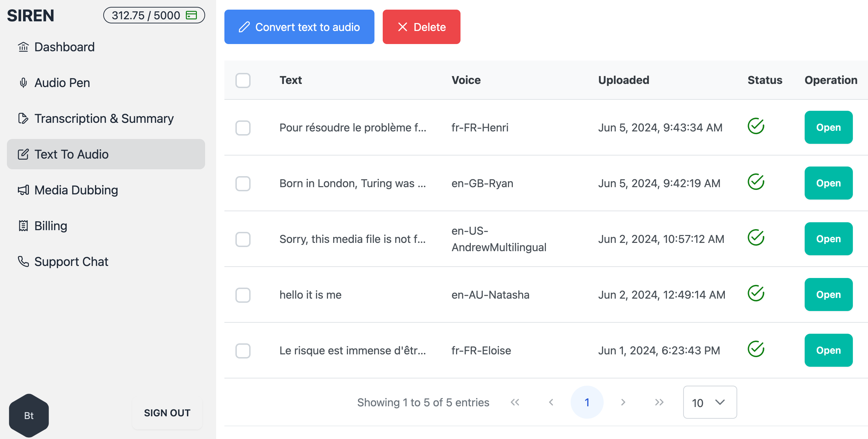
Task: Check the box for the fr-FR-Henri row
Action: 243,128
